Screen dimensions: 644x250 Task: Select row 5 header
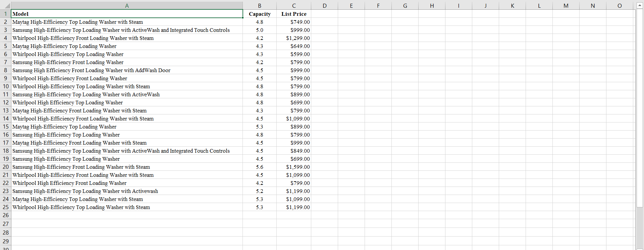click(6, 46)
